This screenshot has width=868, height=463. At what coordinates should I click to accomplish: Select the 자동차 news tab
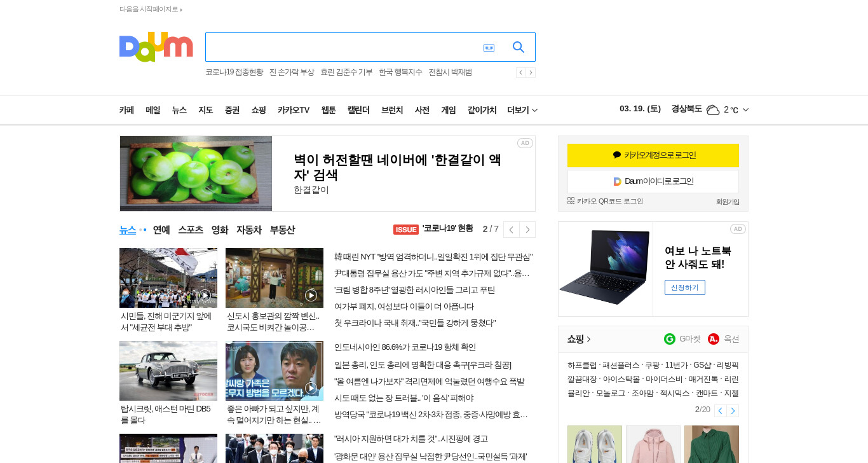tap(249, 230)
